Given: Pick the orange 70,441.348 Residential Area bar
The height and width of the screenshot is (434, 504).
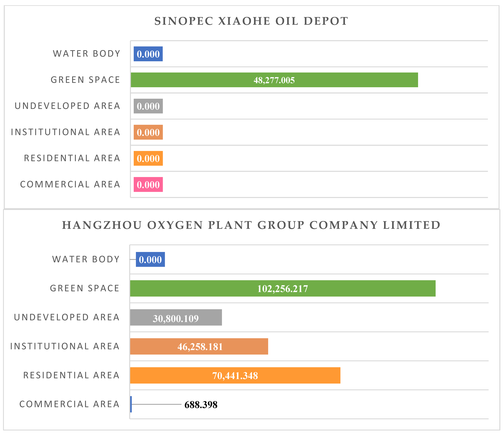Looking at the screenshot, I should point(235,375).
